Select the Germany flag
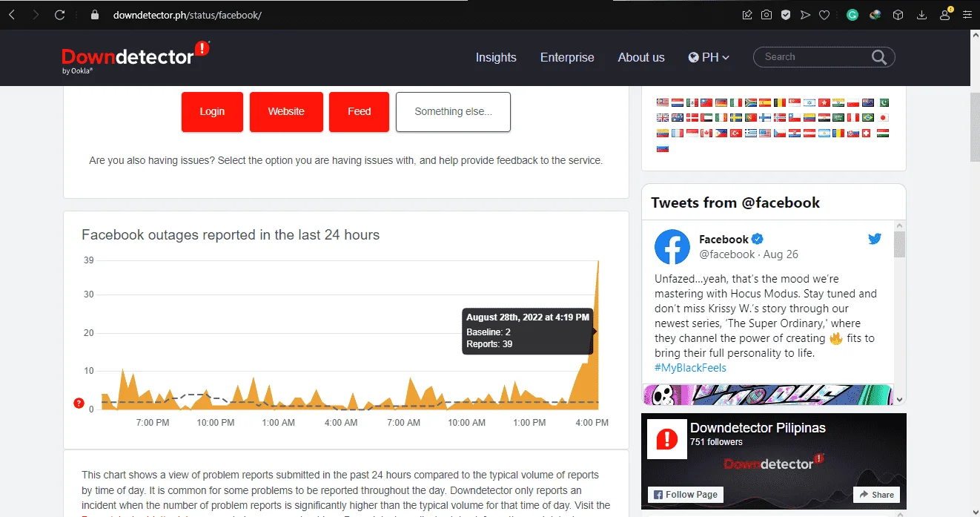 721,102
